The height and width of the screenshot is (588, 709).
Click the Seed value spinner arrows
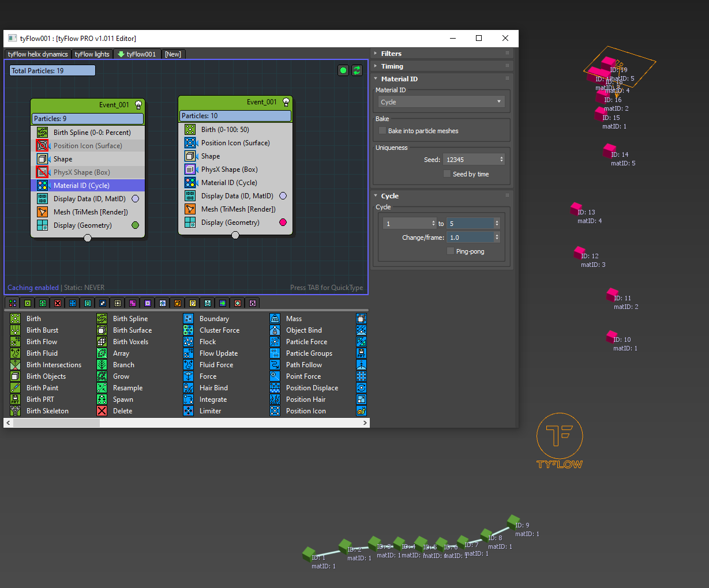(501, 160)
